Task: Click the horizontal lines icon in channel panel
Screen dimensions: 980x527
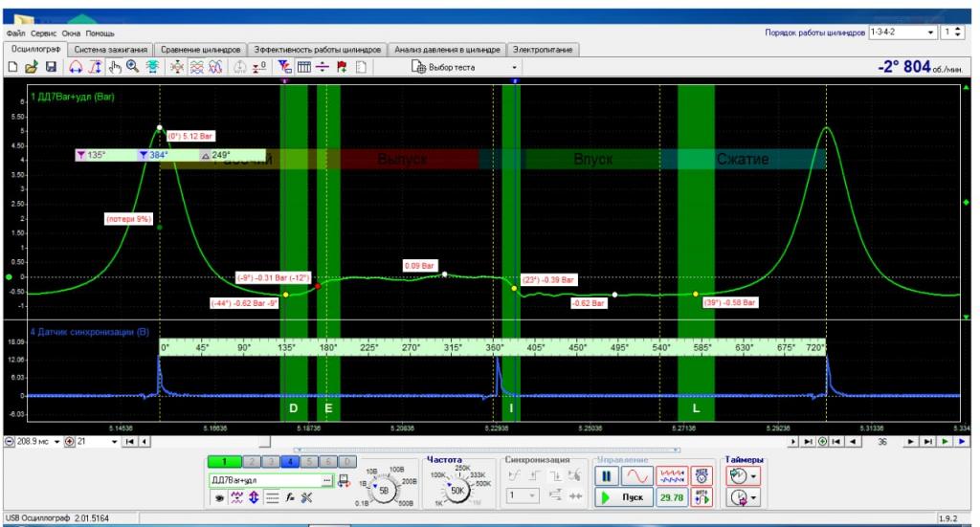Action: [x=272, y=497]
